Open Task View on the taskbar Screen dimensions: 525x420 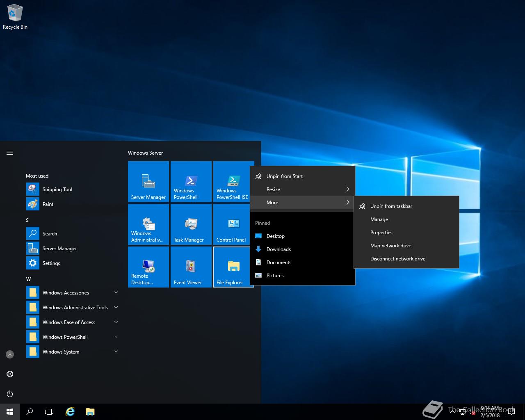point(49,412)
